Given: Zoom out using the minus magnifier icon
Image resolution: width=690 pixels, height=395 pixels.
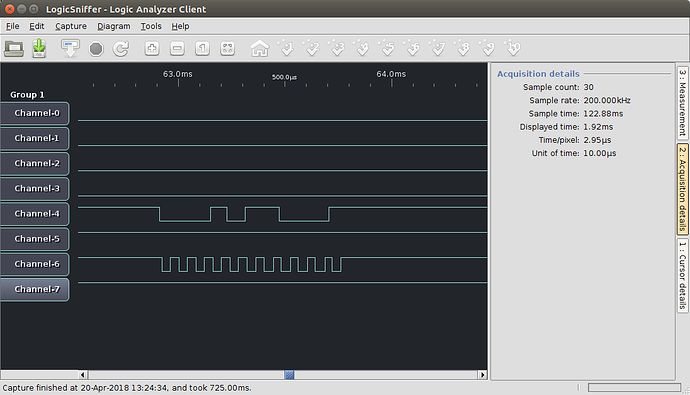Looking at the screenshot, I should [177, 48].
